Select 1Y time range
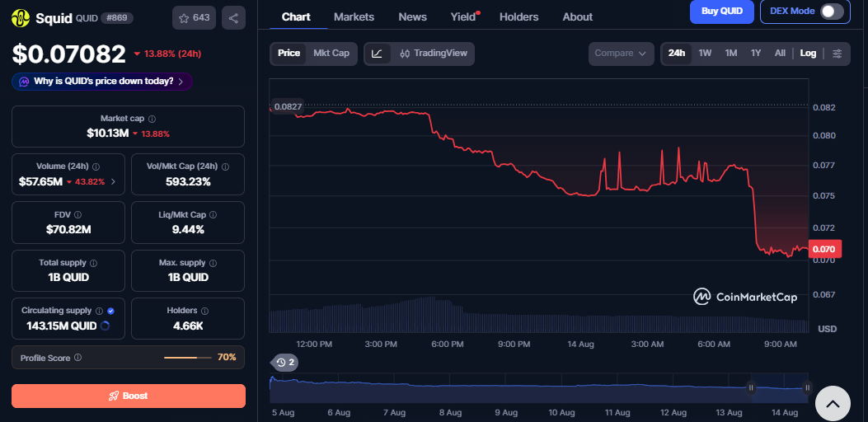This screenshot has width=868, height=422. [x=756, y=54]
